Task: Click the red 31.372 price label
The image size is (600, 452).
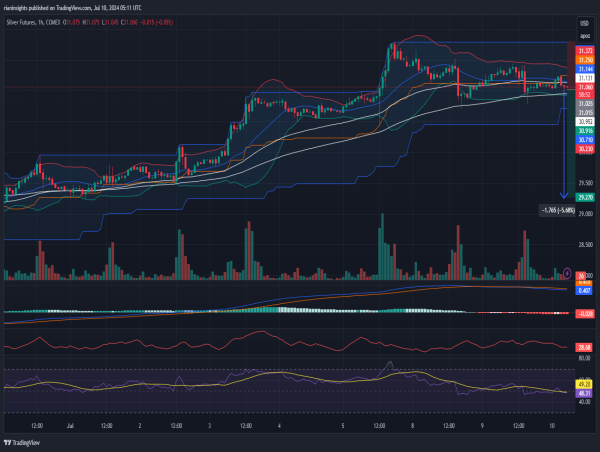Action: [585, 51]
